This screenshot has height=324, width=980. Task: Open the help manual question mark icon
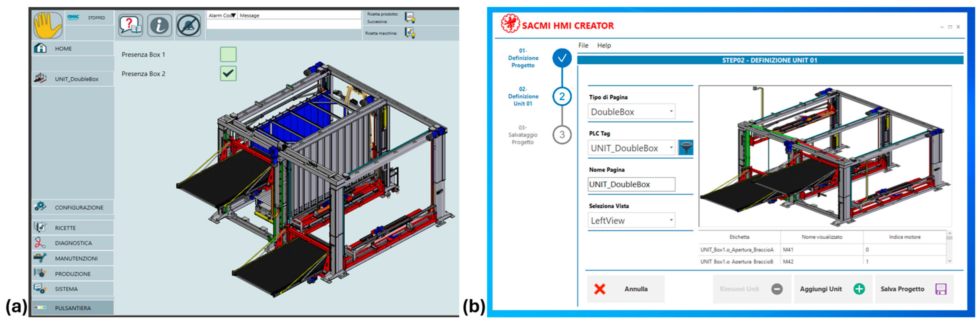coord(130,25)
